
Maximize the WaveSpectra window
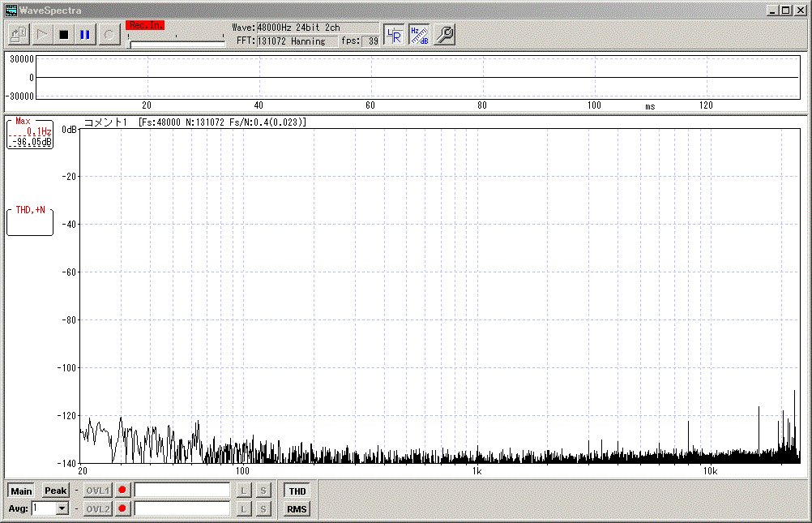pos(786,11)
